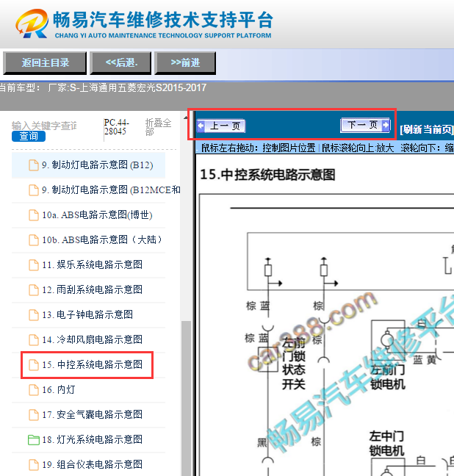
Task: Click the 15.中控系统电路示意图 diagram heading
Action: click(267, 175)
